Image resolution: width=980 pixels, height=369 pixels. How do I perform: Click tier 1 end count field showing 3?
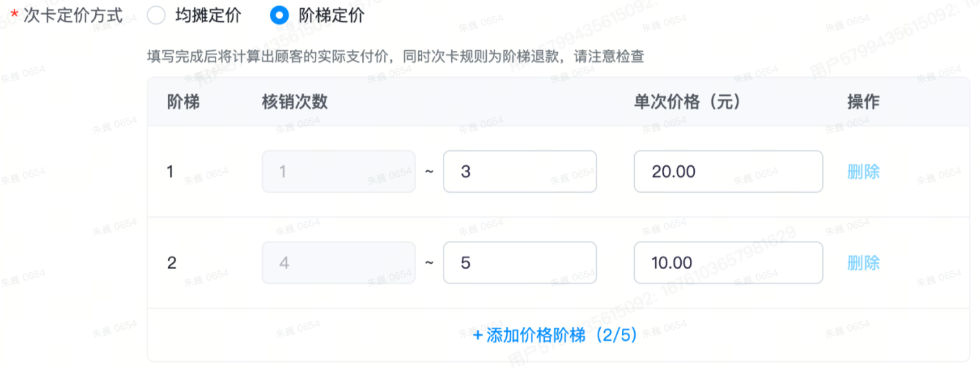[519, 171]
